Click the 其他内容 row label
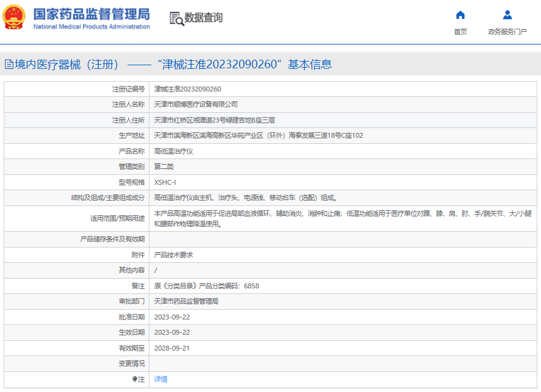541x392 pixels. [x=132, y=270]
